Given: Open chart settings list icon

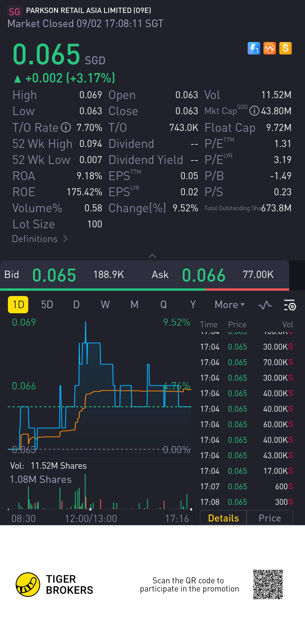Looking at the screenshot, I should coord(289,305).
